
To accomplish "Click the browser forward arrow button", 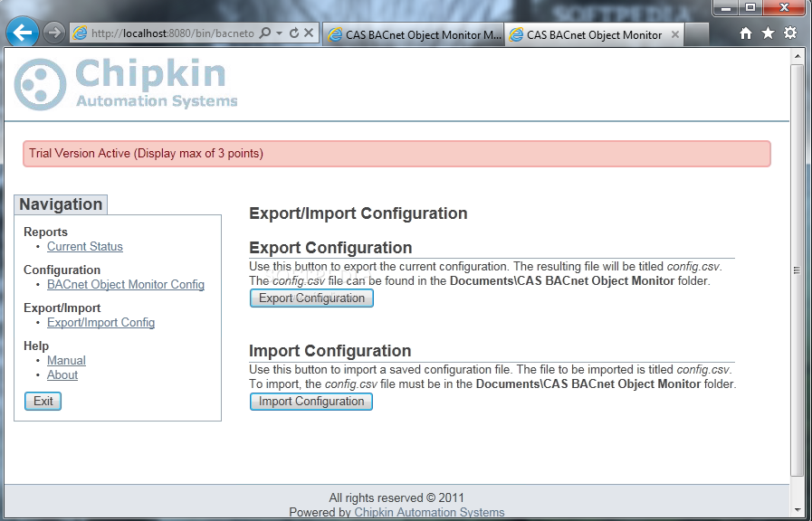I will point(53,33).
